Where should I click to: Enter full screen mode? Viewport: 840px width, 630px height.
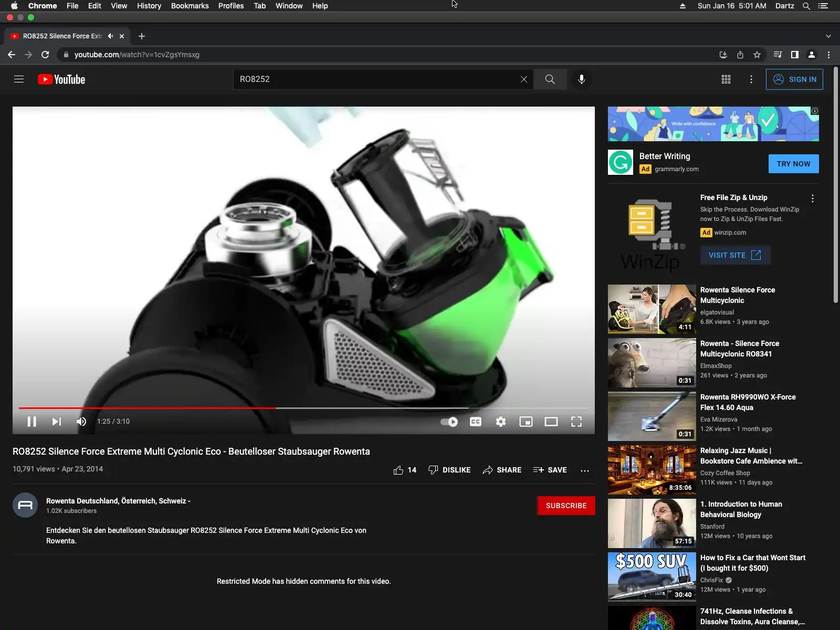(576, 422)
